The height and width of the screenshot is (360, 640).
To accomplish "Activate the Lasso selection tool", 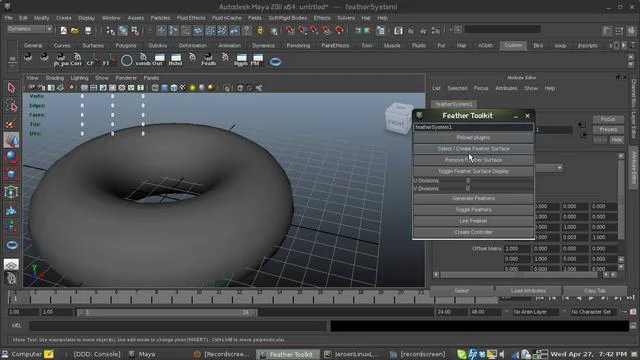I will pos(11,106).
